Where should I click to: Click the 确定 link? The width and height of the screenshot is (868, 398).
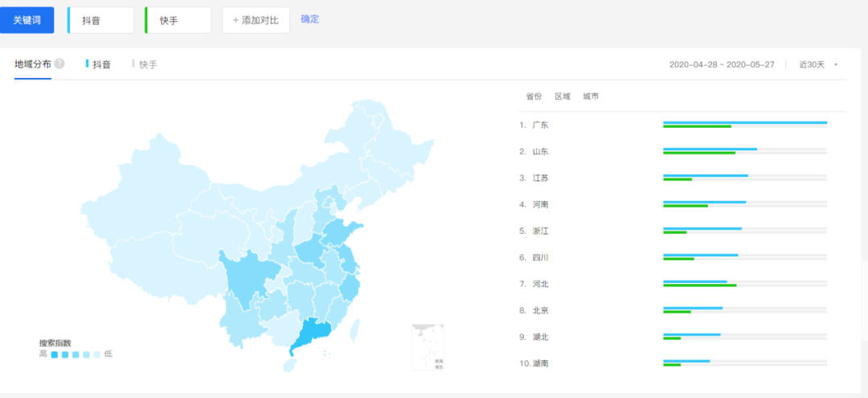tap(310, 19)
